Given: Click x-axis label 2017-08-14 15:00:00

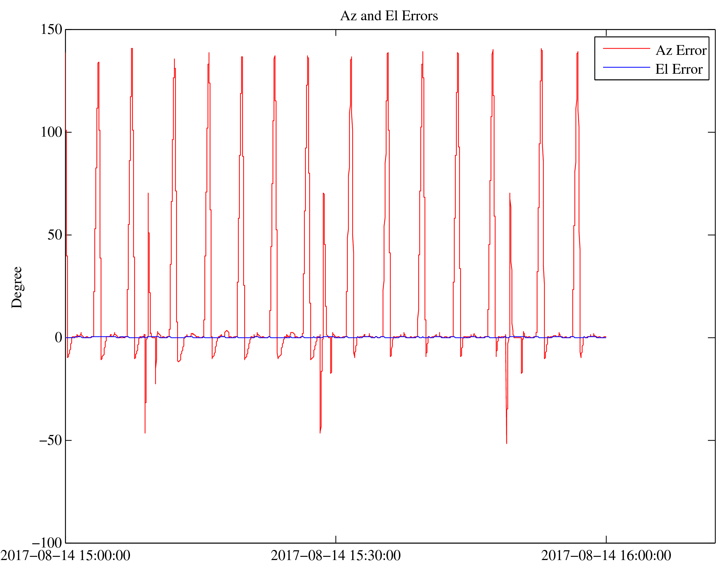Looking at the screenshot, I should (65, 556).
